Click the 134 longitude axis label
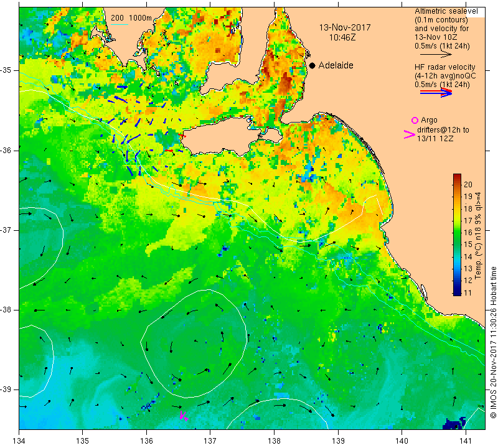498x448 pixels. [x=19, y=441]
